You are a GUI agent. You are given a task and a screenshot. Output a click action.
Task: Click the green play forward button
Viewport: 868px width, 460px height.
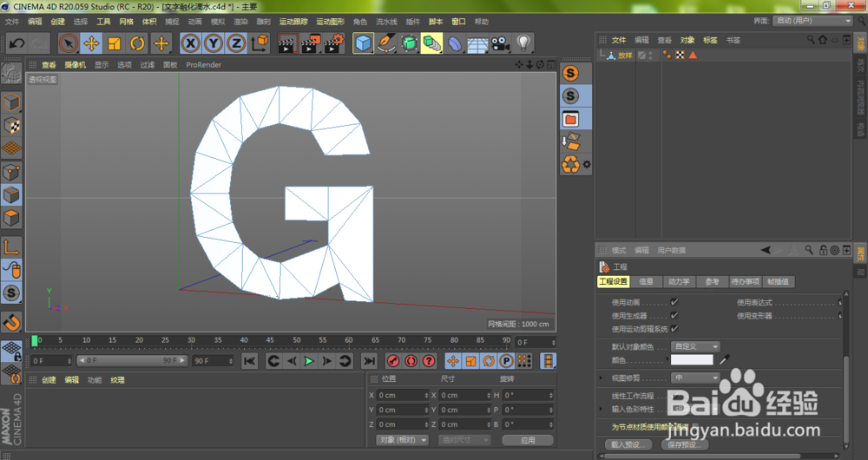pos(307,360)
